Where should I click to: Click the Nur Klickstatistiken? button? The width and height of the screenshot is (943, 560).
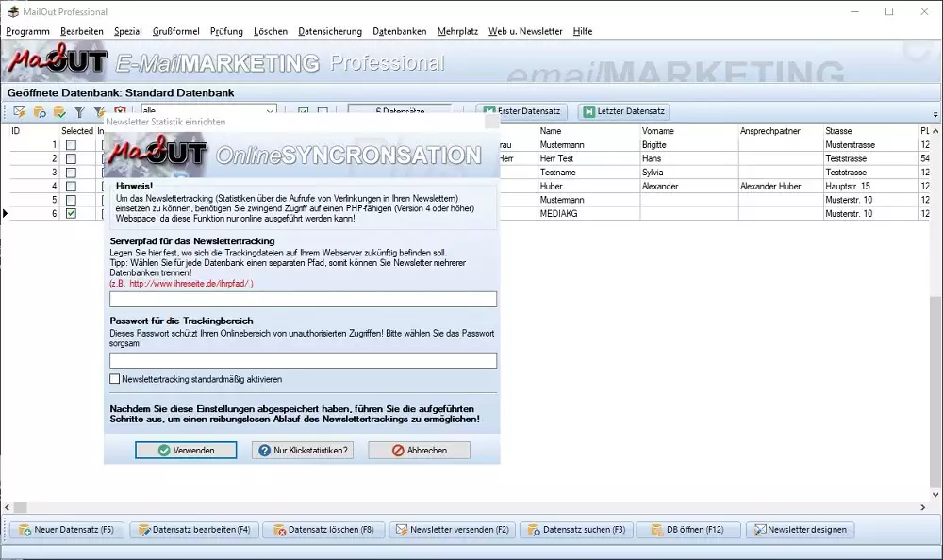click(x=303, y=450)
